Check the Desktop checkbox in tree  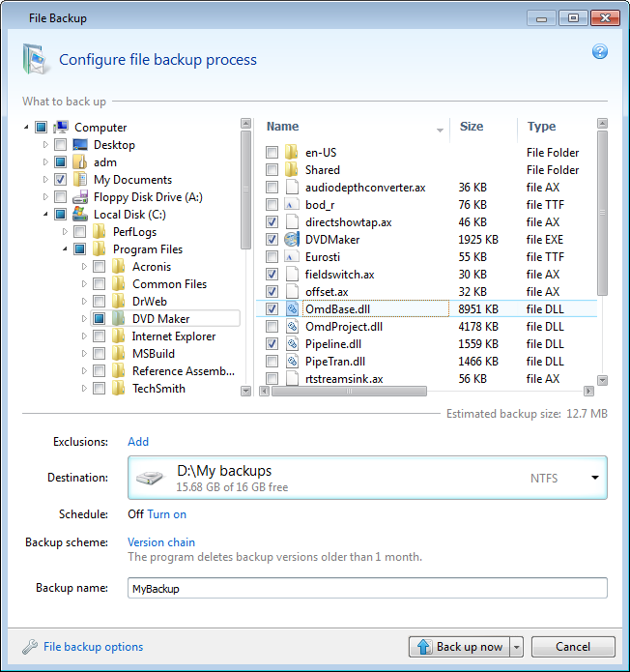[60, 144]
